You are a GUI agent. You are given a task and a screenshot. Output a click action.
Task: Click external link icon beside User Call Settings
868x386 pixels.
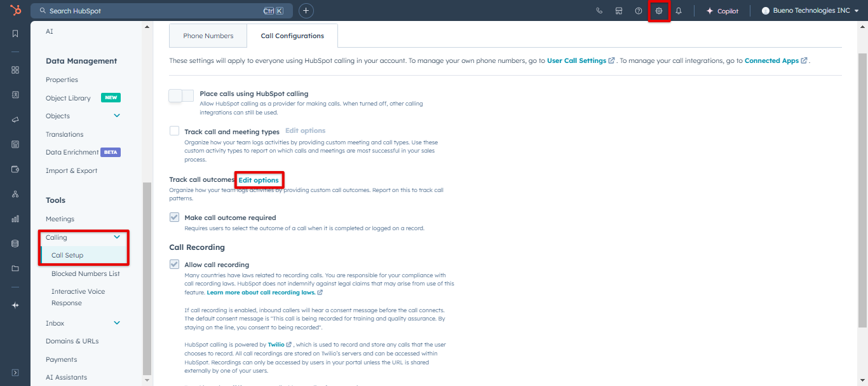[612, 61]
